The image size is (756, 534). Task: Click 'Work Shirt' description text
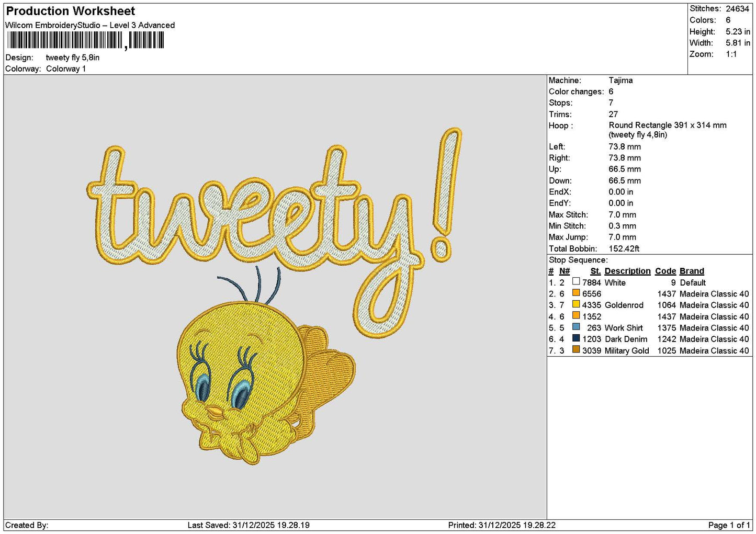click(624, 328)
